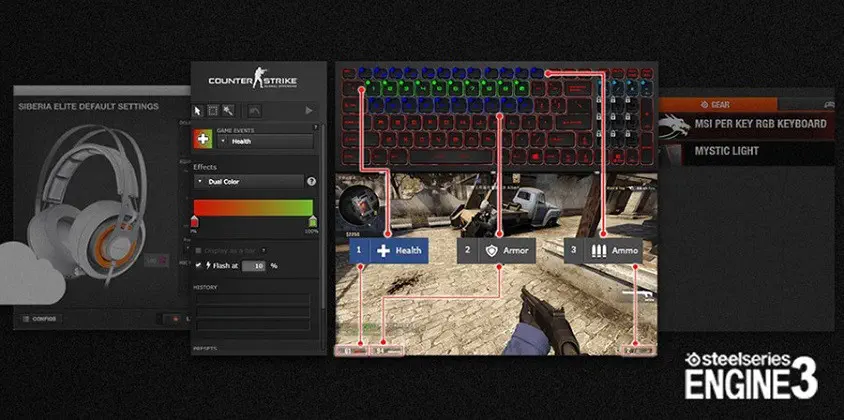Click the red-to-green gradient color bar

(253, 207)
